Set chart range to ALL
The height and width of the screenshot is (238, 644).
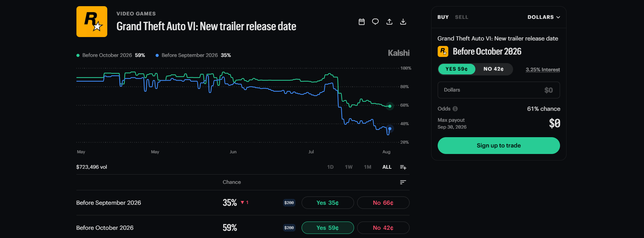[387, 167]
